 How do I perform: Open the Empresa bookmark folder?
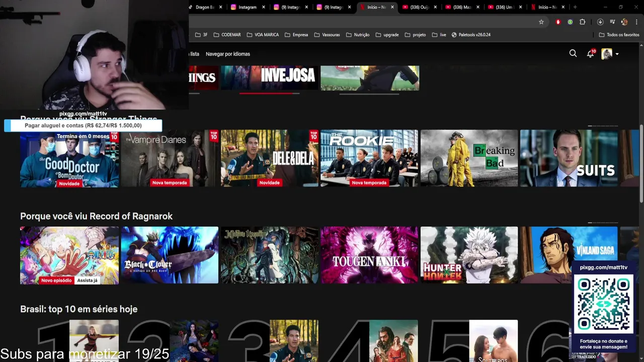296,35
